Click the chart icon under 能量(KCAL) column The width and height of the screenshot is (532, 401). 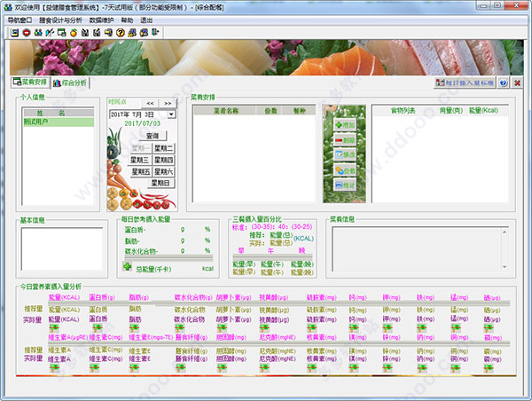tap(54, 328)
